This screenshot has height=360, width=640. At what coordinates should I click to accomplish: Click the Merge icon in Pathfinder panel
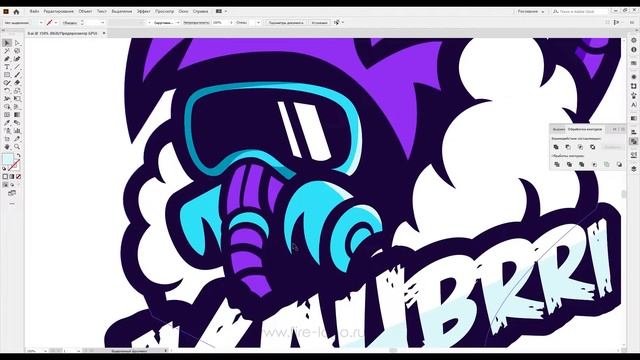tap(582, 164)
